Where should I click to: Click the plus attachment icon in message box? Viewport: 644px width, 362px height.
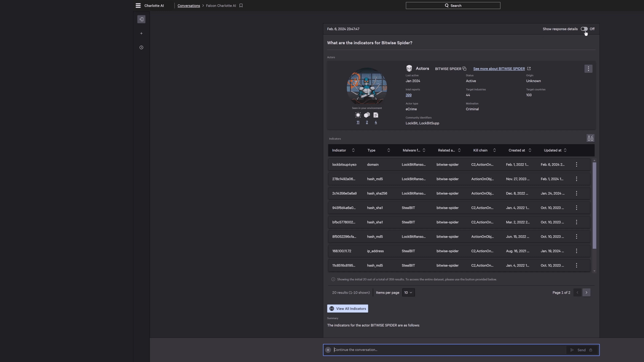[328, 350]
